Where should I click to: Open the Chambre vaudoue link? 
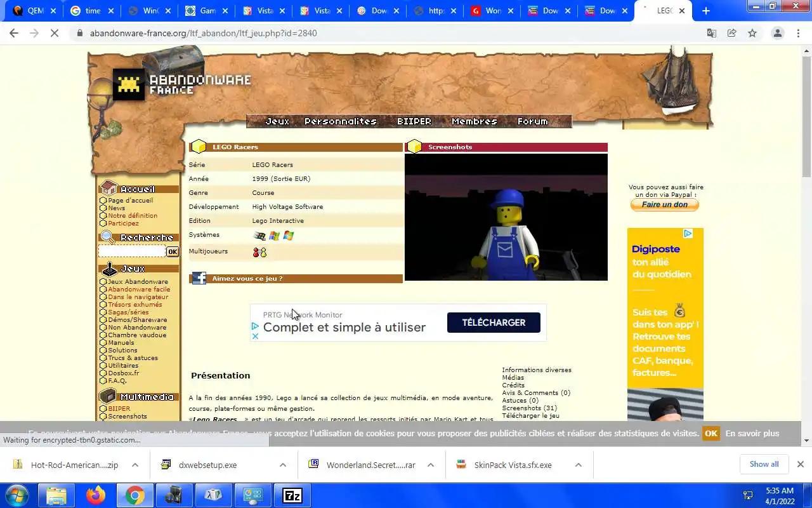point(137,335)
